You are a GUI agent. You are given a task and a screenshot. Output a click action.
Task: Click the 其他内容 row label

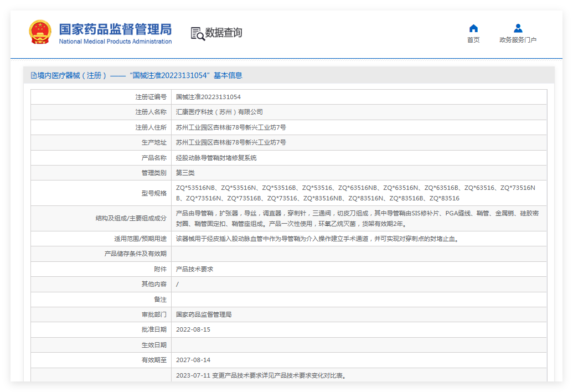[x=154, y=284]
